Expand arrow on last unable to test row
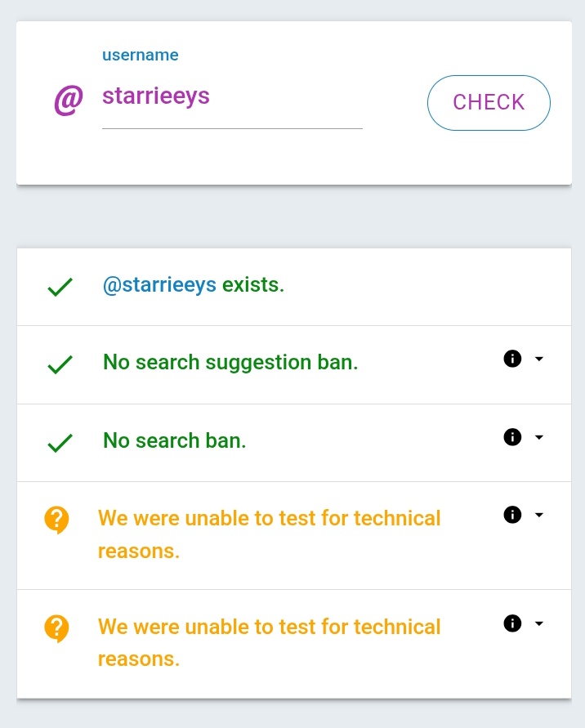 tap(539, 623)
